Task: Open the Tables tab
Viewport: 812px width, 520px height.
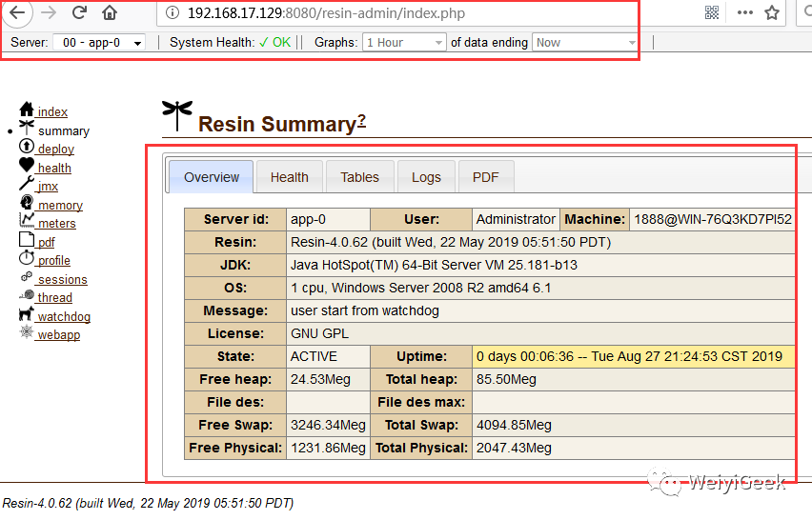Action: pyautogui.click(x=360, y=177)
